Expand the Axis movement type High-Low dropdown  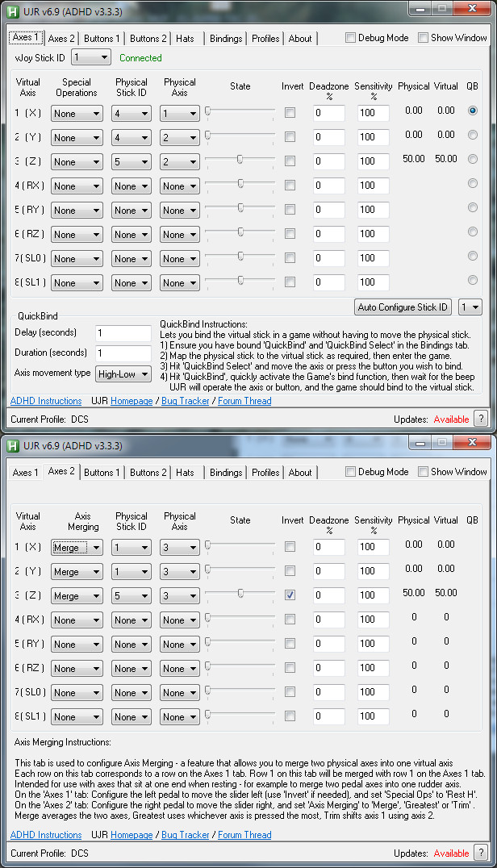click(123, 373)
